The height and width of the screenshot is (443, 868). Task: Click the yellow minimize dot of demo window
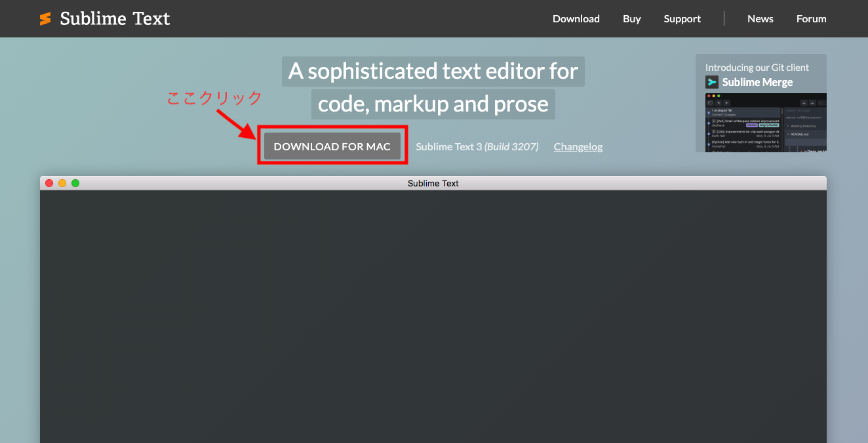pos(62,183)
